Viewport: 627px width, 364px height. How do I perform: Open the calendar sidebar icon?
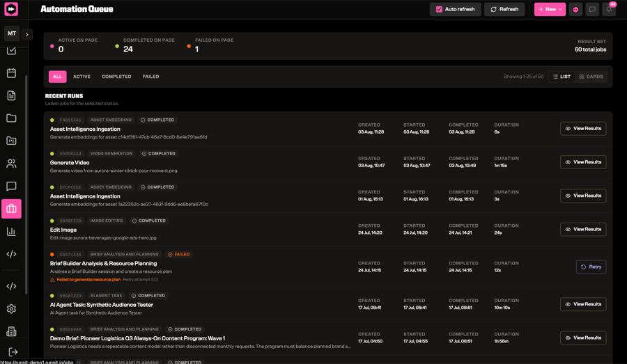[x=11, y=72]
